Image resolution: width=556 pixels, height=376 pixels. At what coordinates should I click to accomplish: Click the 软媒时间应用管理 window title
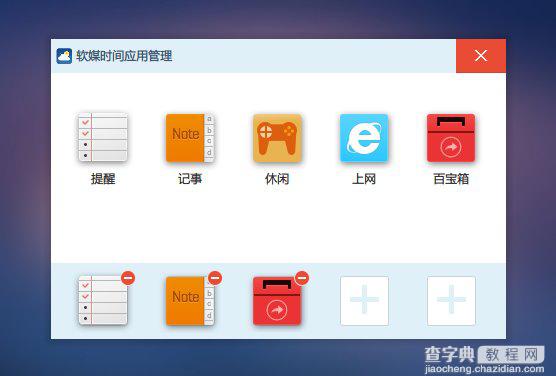coord(124,56)
